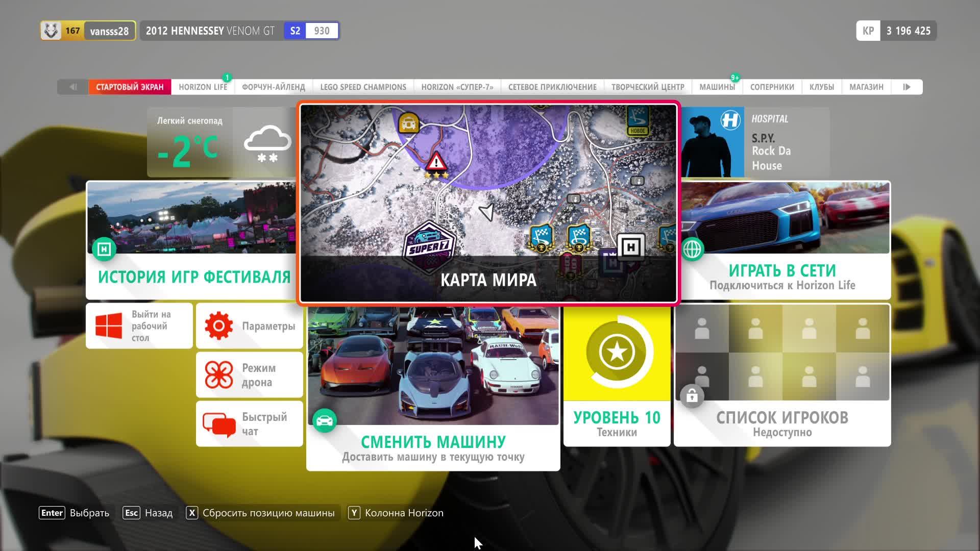Screen dimensions: 980x551
Task: Click the star level progress ring
Action: (617, 352)
